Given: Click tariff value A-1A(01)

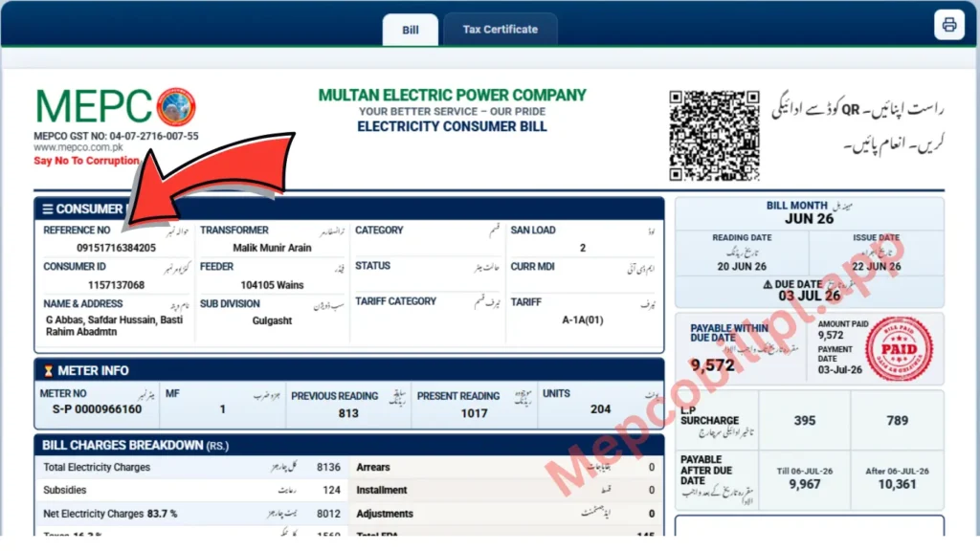Looking at the screenshot, I should click(583, 320).
